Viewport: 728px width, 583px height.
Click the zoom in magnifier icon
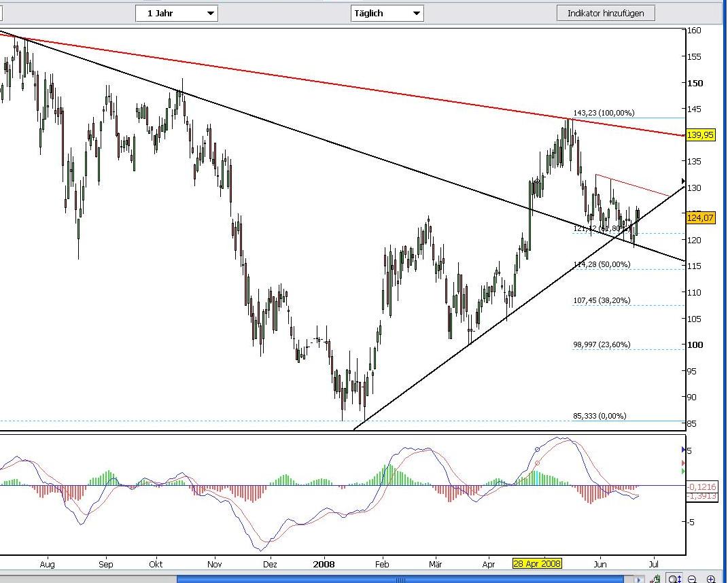click(x=711, y=580)
